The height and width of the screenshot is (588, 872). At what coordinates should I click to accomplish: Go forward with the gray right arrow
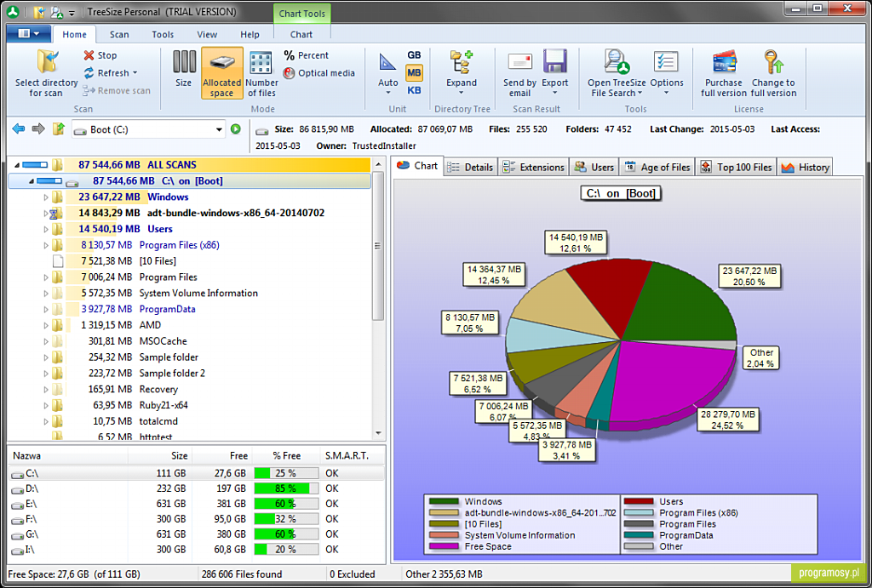point(37,129)
